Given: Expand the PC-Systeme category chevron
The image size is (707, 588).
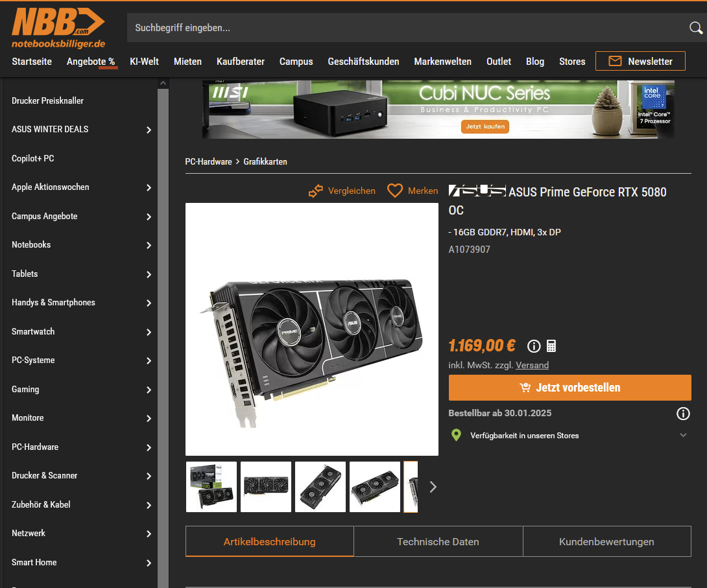Looking at the screenshot, I should tap(149, 360).
